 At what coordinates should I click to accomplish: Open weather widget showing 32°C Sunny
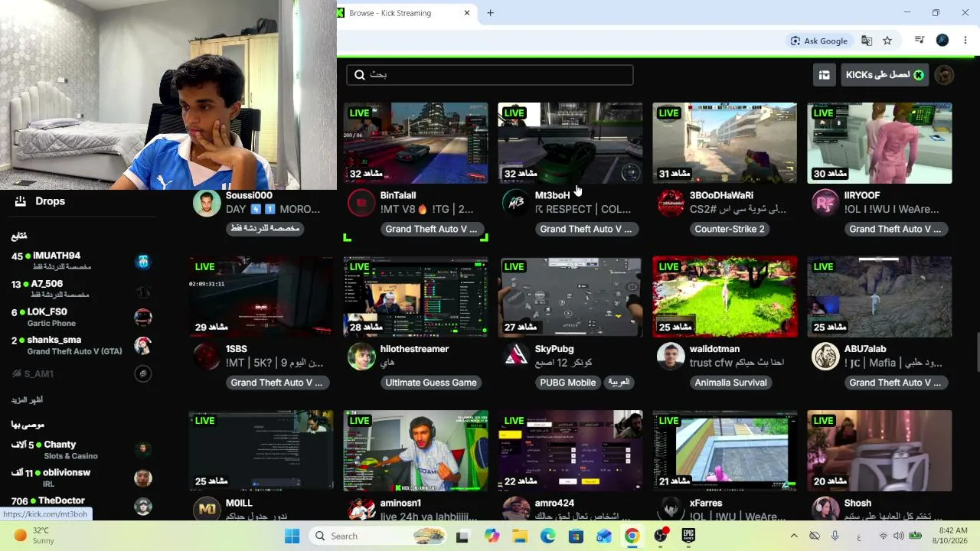pos(34,536)
